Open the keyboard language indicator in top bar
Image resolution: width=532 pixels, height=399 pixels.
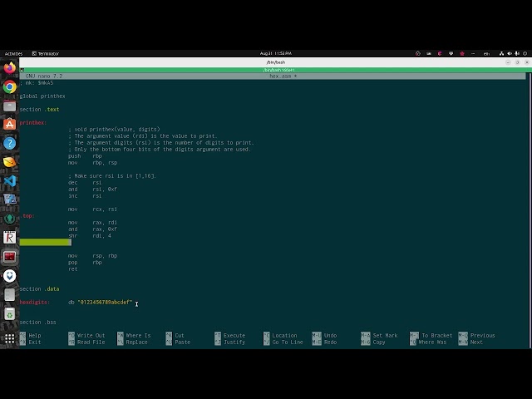pos(486,53)
